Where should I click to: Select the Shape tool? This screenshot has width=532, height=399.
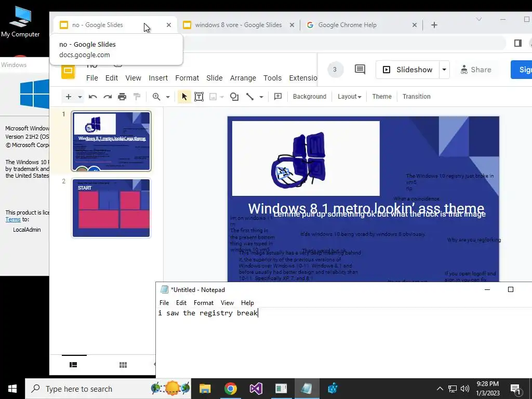pos(234,97)
